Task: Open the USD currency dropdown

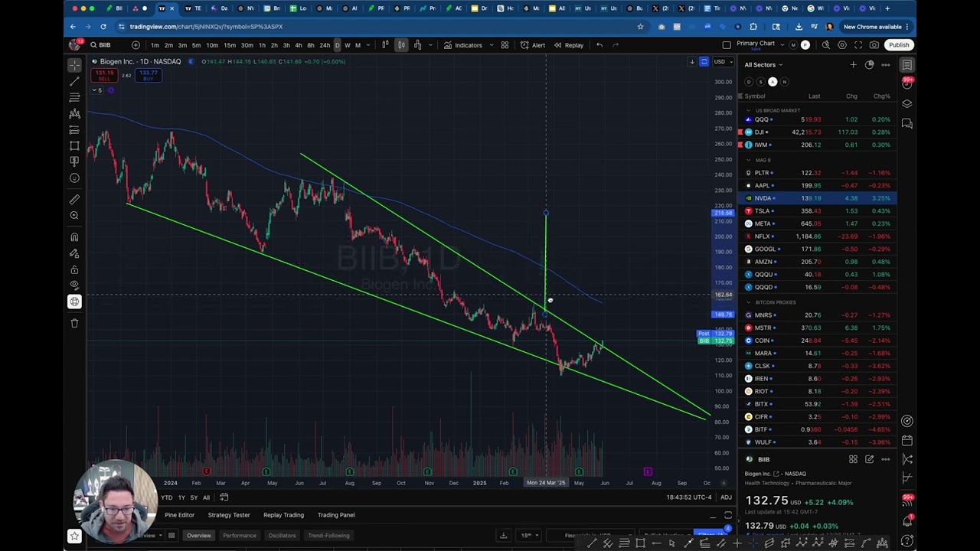Action: 721,62
